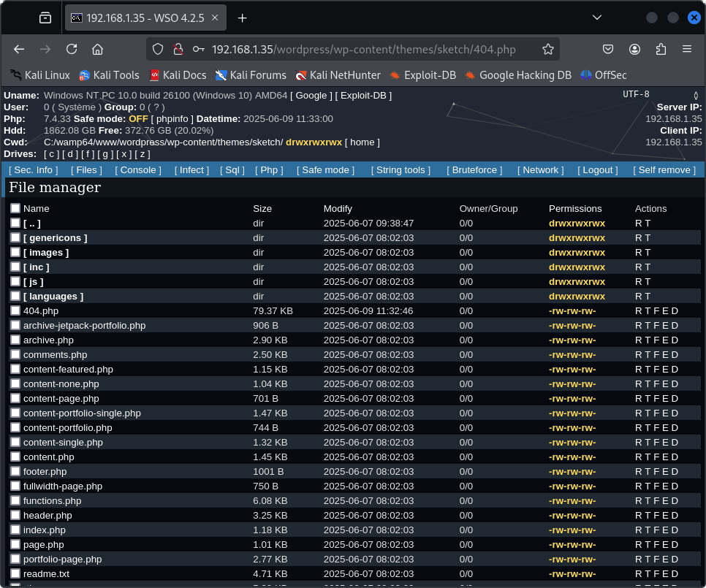Image resolution: width=706 pixels, height=588 pixels.
Task: Open the Firefox application hamburger menu
Action: tap(686, 49)
